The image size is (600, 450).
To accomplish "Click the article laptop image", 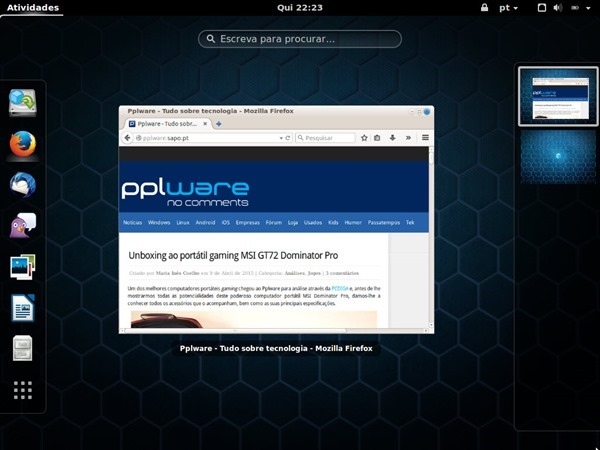I will click(x=254, y=319).
